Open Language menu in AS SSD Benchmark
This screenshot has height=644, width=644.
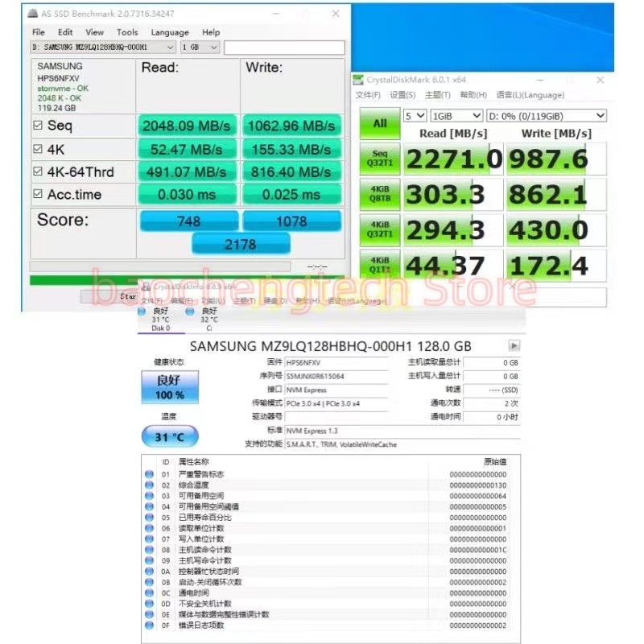click(170, 32)
